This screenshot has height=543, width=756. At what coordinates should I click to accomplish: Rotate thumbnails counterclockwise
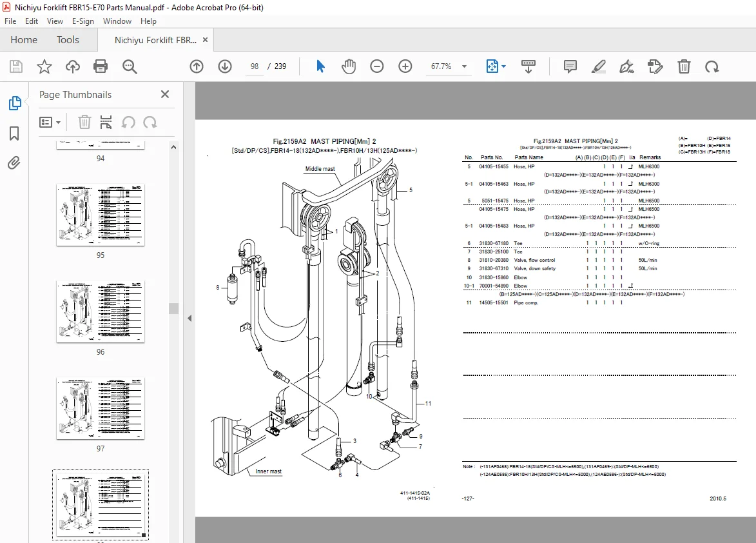(x=128, y=123)
